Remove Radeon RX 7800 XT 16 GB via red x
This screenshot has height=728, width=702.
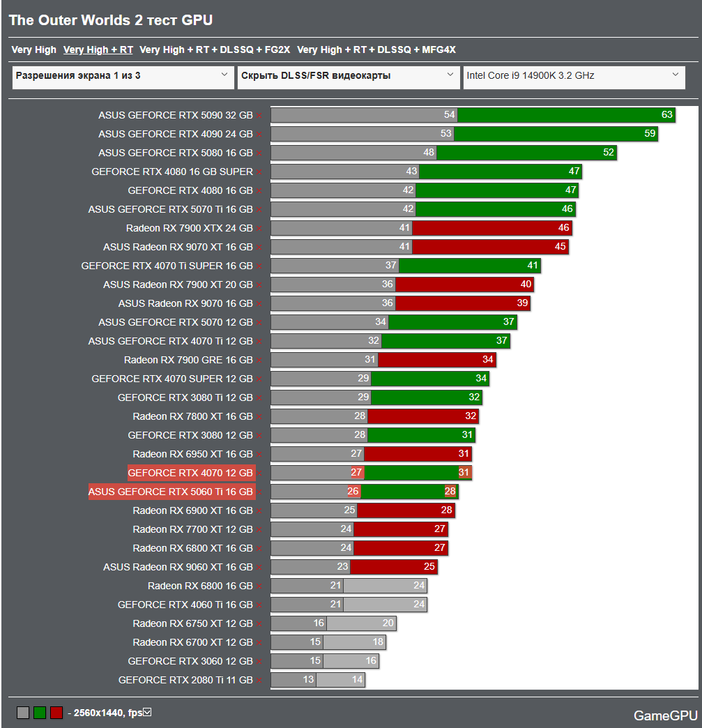click(x=259, y=417)
